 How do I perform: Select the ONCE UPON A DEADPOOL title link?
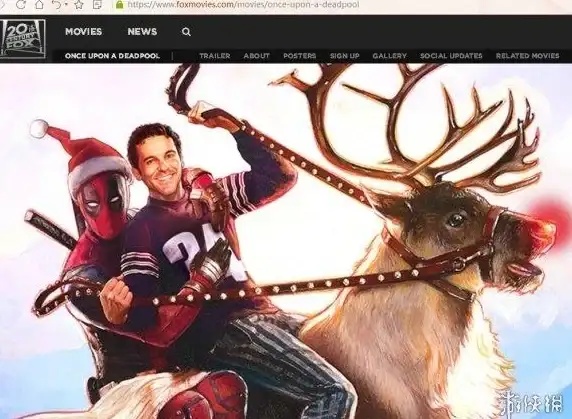(x=112, y=56)
